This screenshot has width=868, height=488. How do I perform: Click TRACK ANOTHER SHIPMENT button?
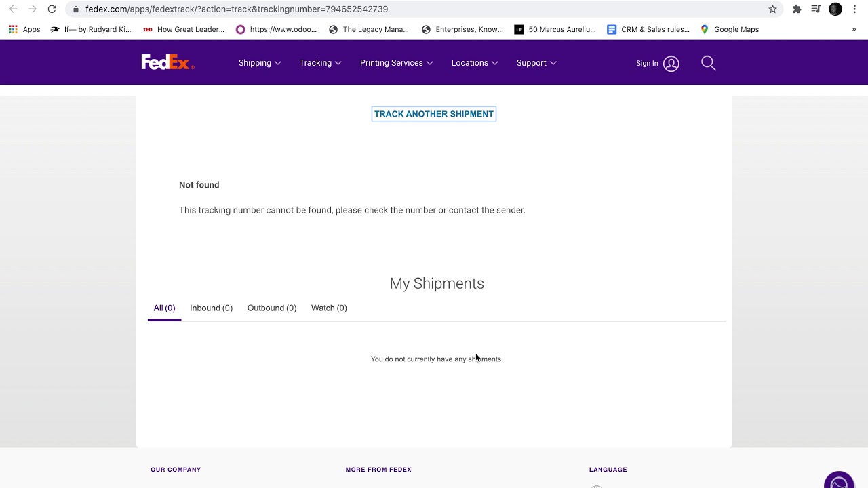coord(434,114)
